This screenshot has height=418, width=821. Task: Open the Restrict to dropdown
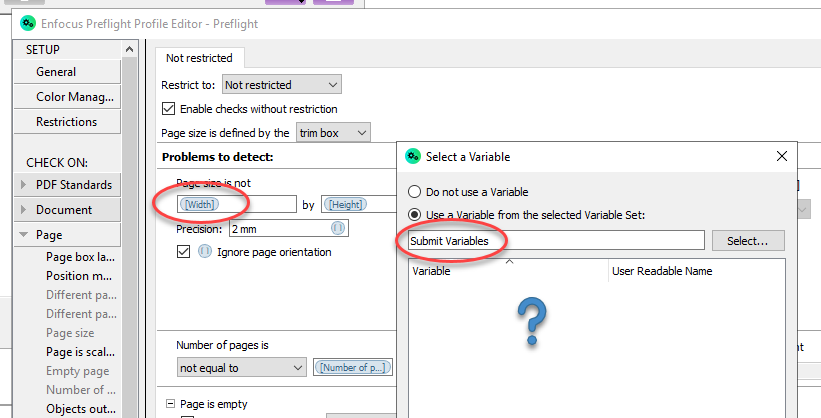[281, 85]
